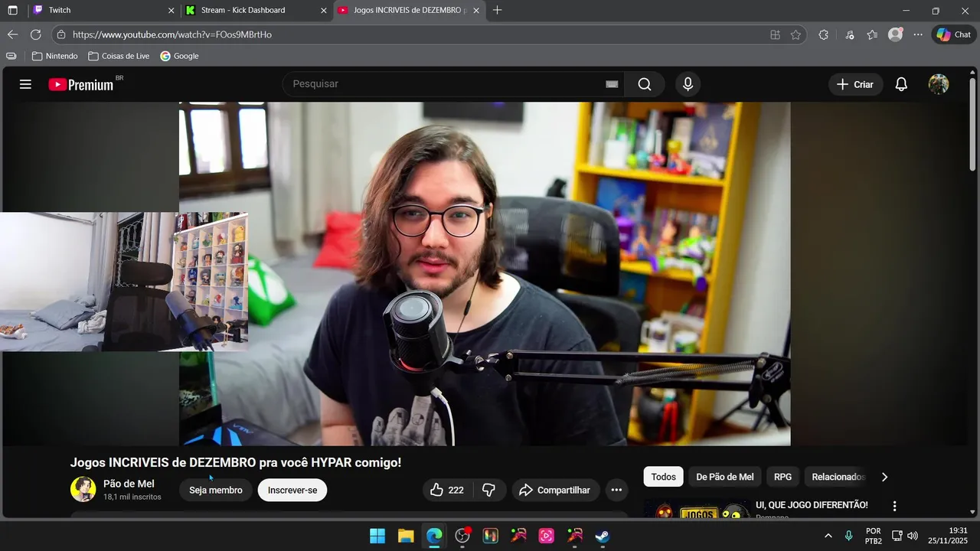This screenshot has width=980, height=551.
Task: Open the Criar create menu
Action: point(855,84)
